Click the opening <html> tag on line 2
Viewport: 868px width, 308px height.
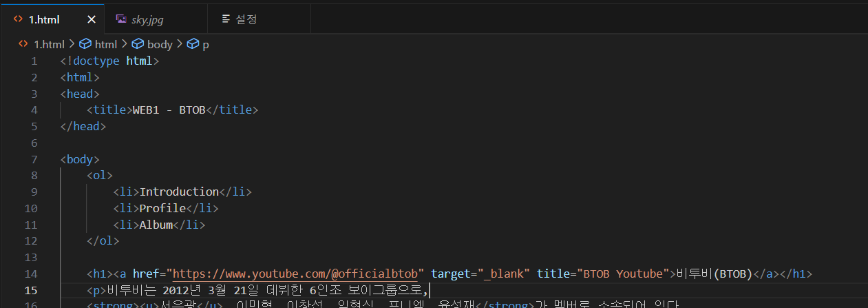click(80, 78)
